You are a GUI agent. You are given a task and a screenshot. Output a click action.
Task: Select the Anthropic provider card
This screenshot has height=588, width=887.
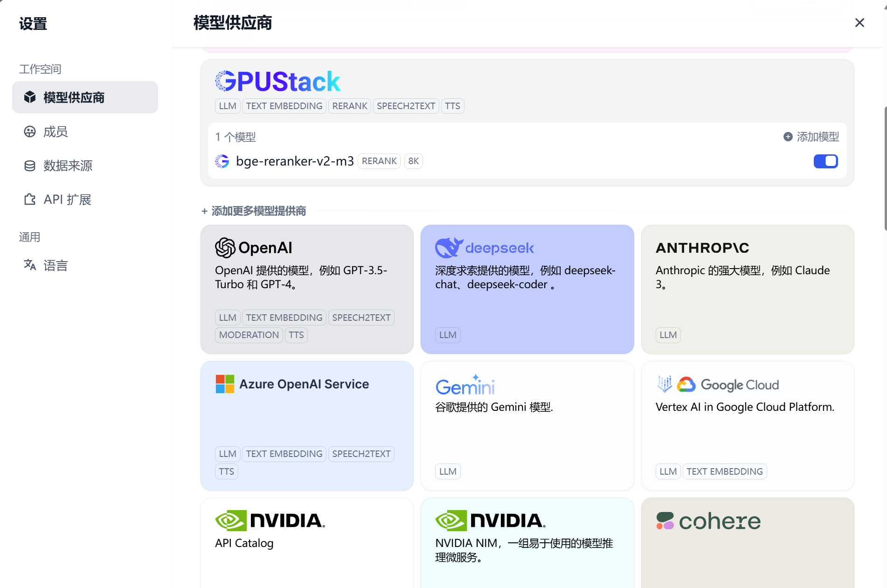pos(747,289)
